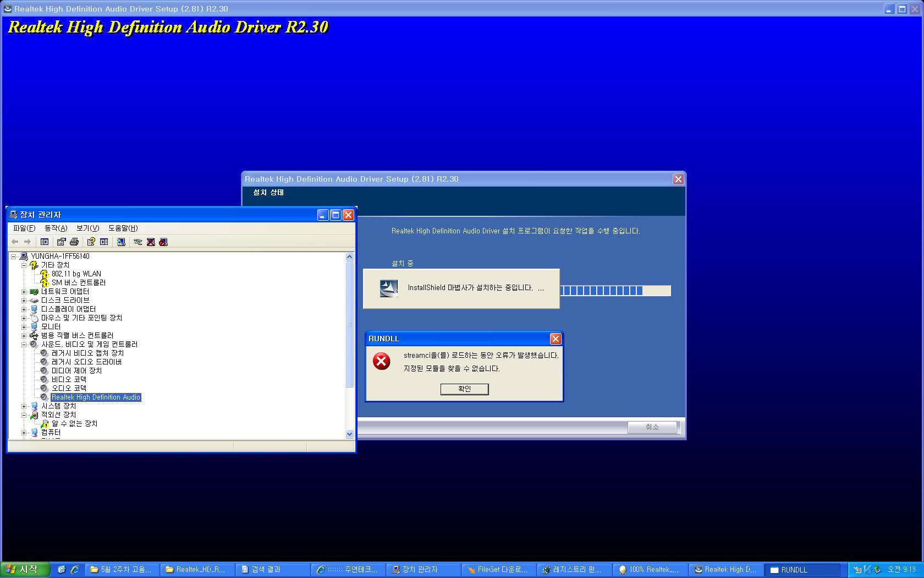Collapse the 적외선 장치 category
Screen dimensions: 924x578
(x=24, y=415)
